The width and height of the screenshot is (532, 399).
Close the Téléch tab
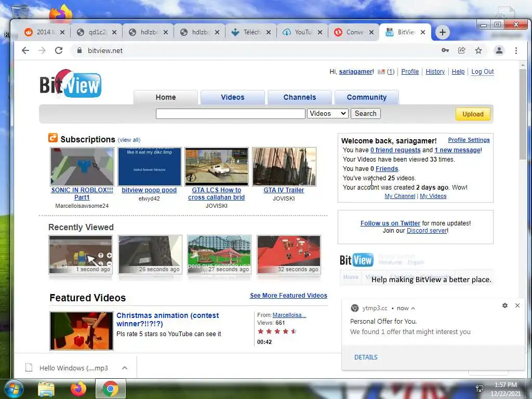pyautogui.click(x=269, y=32)
